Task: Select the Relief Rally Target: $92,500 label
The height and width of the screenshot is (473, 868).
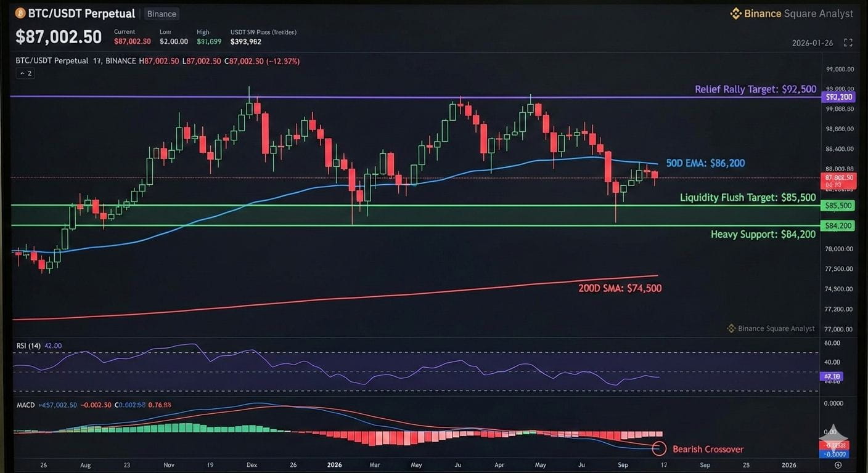Action: [756, 89]
